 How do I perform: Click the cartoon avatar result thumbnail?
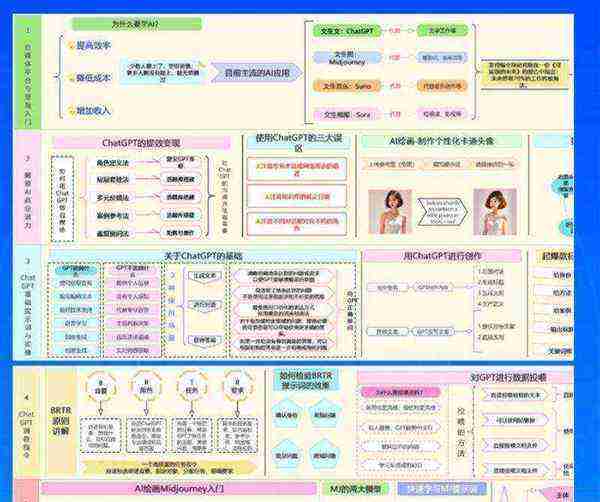pos(495,212)
